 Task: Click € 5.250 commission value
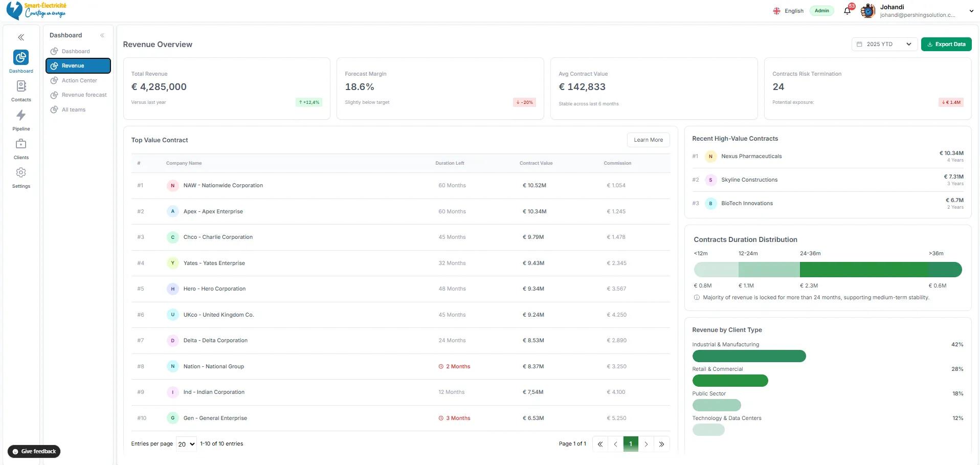click(x=616, y=418)
